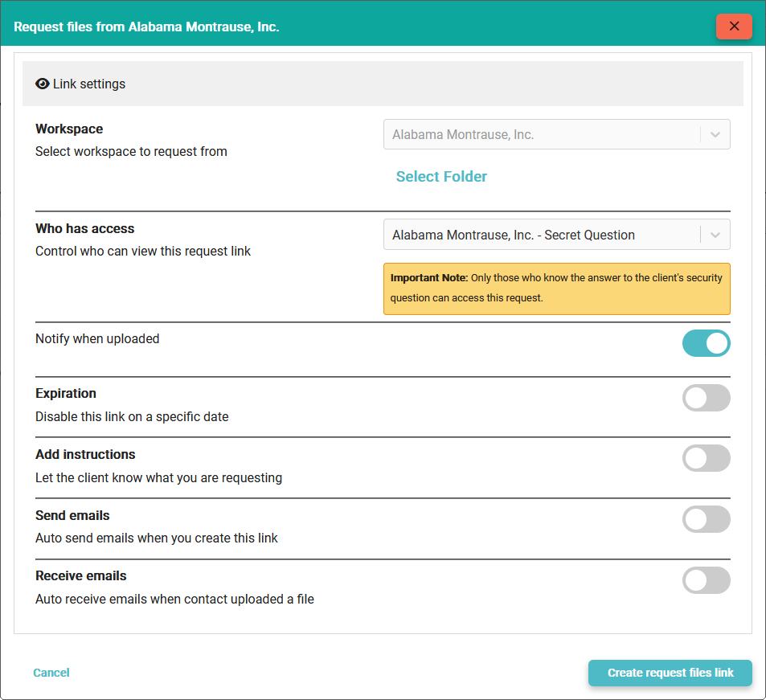Cancel the file request
The width and height of the screenshot is (766, 700).
[51, 673]
